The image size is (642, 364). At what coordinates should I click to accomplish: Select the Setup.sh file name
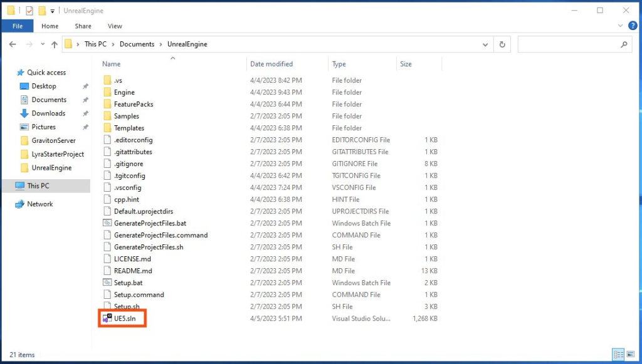tap(127, 306)
